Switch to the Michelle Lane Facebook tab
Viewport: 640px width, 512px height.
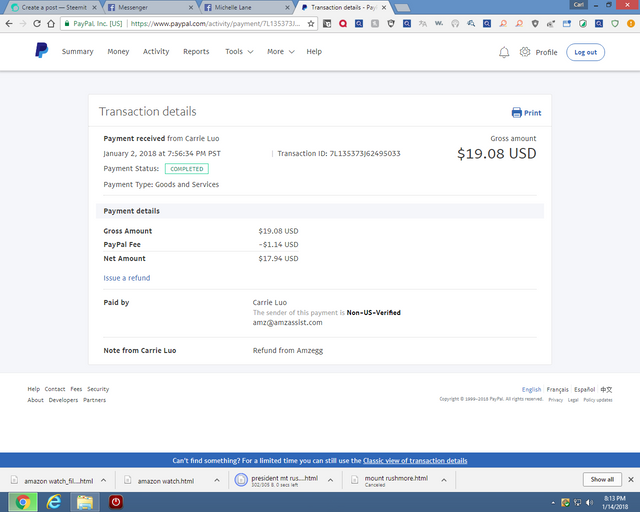click(246, 7)
